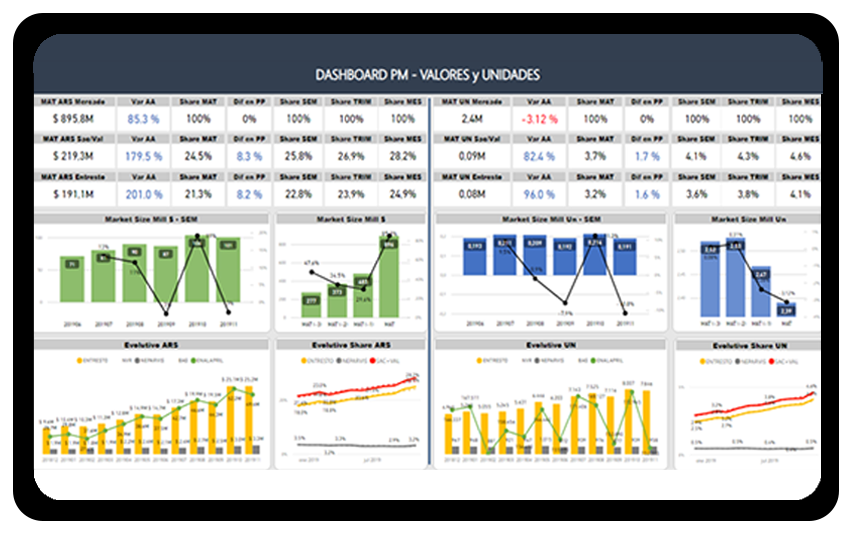Click the Evolutivo Share UN chart title
Viewport: 852px width, 533px height.
point(748,345)
